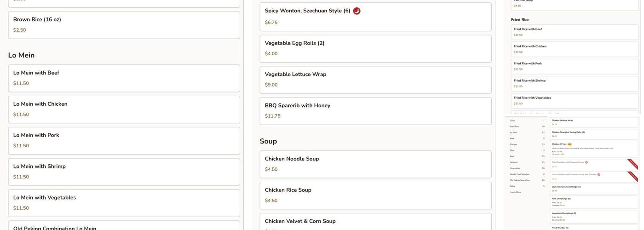
Task: Open the Chicken Noodle Soup item
Action: (375, 164)
